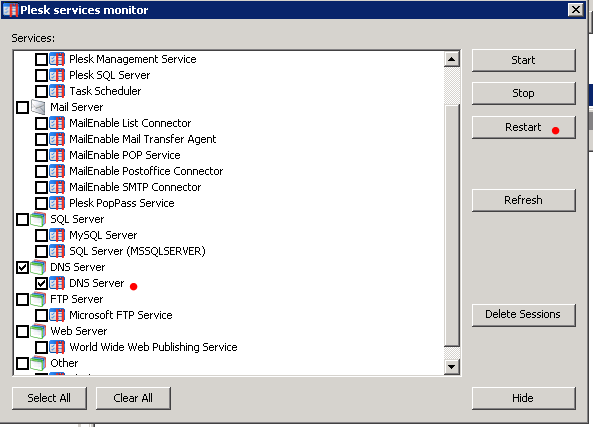Click the MailEnable Postoffice Connector icon
This screenshot has width=593, height=427.
57,171
